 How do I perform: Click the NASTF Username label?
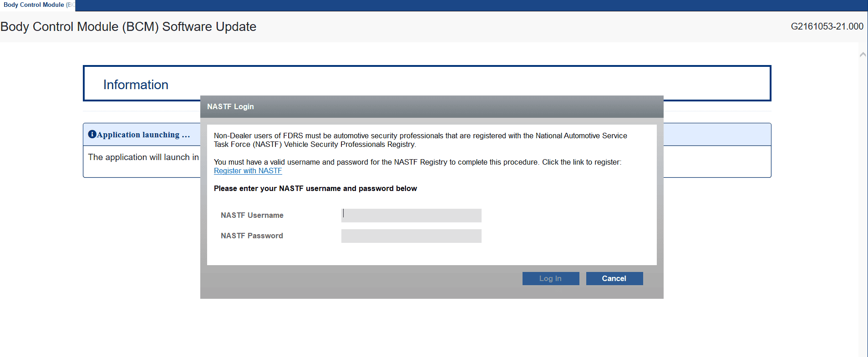(252, 216)
